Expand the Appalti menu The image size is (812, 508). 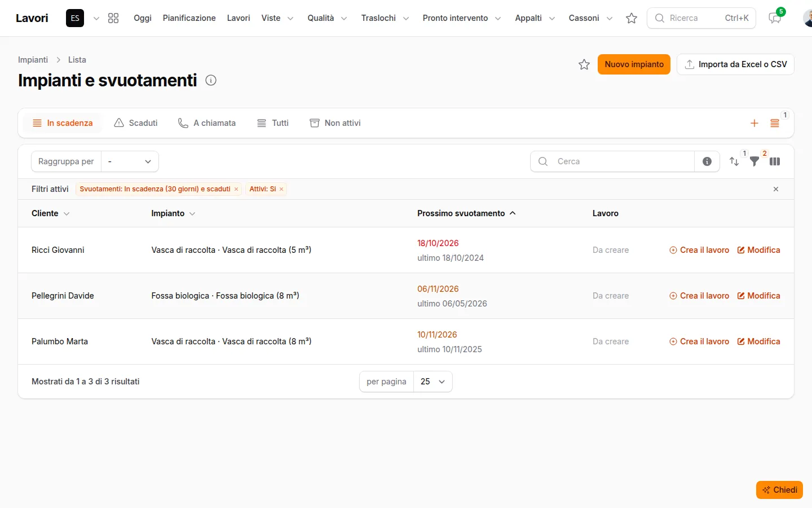tap(535, 18)
